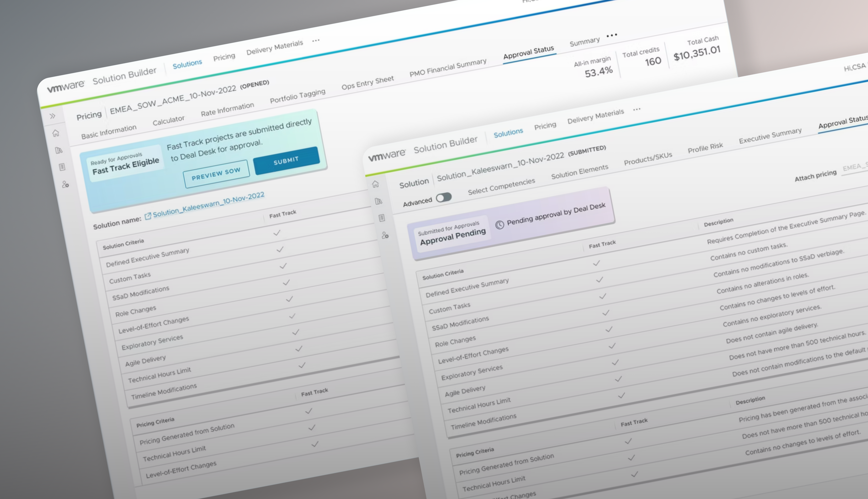
Task: Open the Solution_Kaleeswarn_10-Nov-2022 link
Action: [x=208, y=205]
